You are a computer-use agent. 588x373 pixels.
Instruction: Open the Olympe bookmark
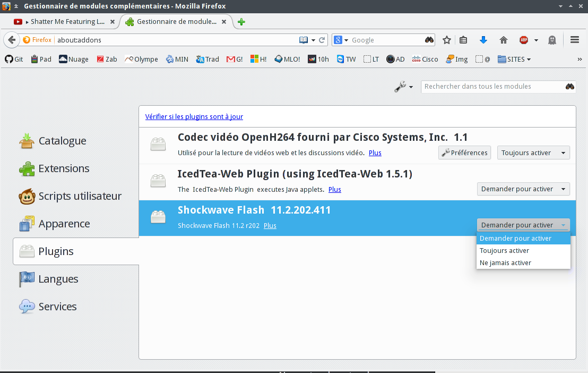tap(141, 59)
